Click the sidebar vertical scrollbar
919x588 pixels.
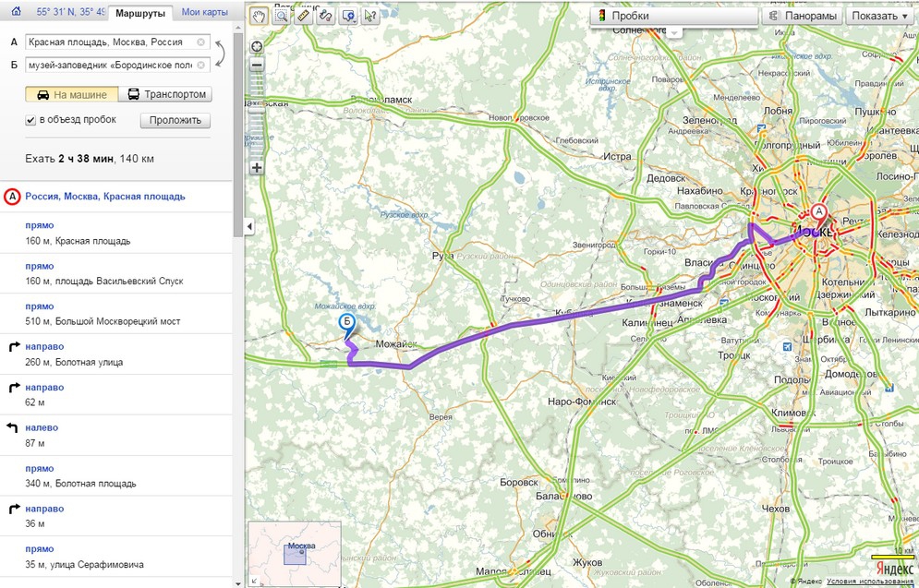[238, 134]
